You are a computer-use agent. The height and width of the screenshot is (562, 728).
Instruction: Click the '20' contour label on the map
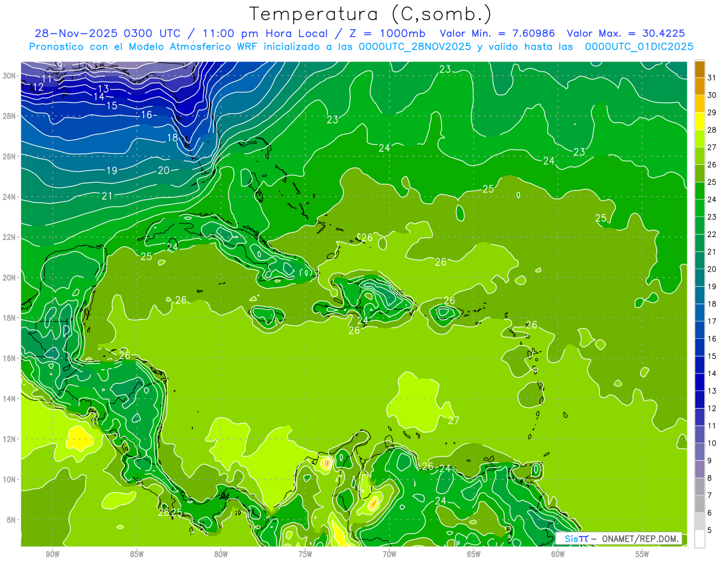164,171
